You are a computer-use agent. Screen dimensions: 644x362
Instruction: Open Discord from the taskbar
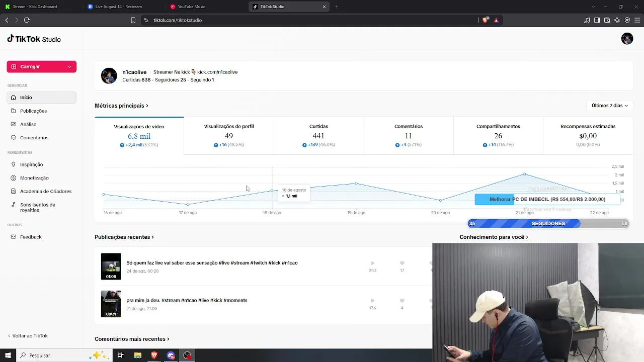tap(171, 355)
